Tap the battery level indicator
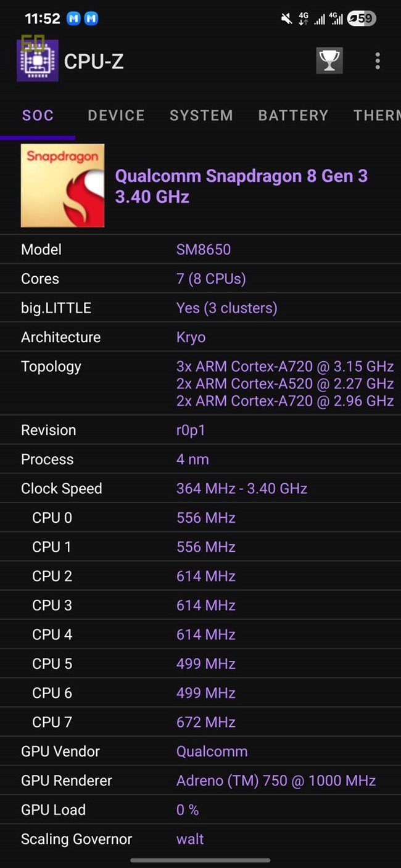The width and height of the screenshot is (401, 868). coord(362,18)
